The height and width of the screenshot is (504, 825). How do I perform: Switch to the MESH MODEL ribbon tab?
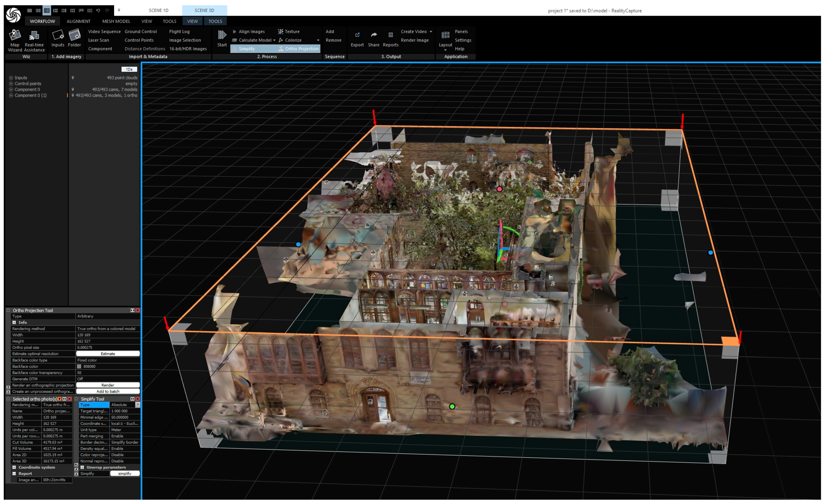(x=116, y=21)
